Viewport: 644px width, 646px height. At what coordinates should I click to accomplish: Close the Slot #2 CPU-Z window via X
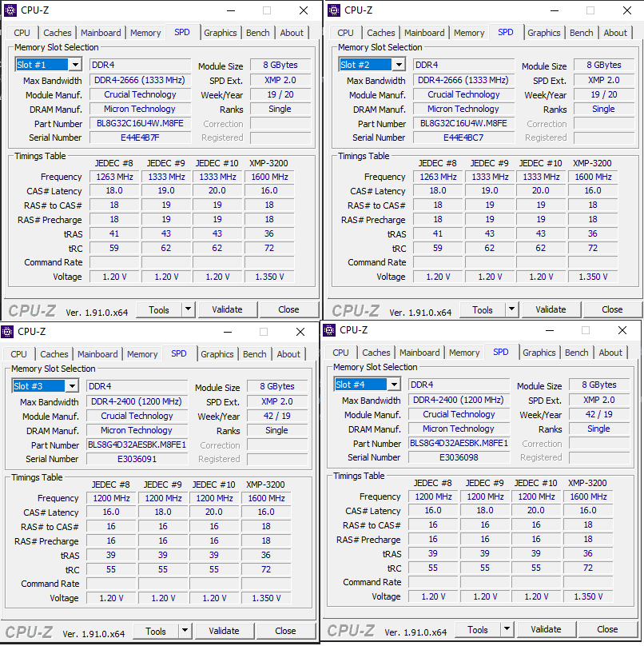click(627, 10)
